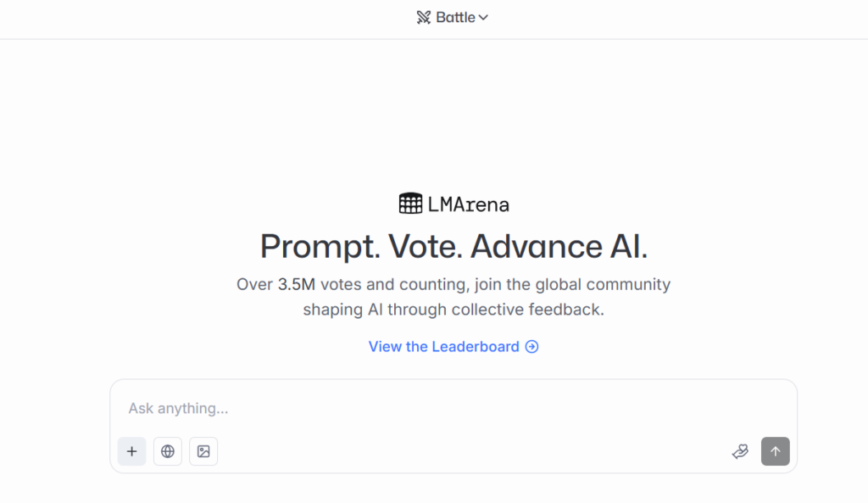Click circled arrow beside View the Leaderboard
The height and width of the screenshot is (503, 868).
click(x=531, y=346)
